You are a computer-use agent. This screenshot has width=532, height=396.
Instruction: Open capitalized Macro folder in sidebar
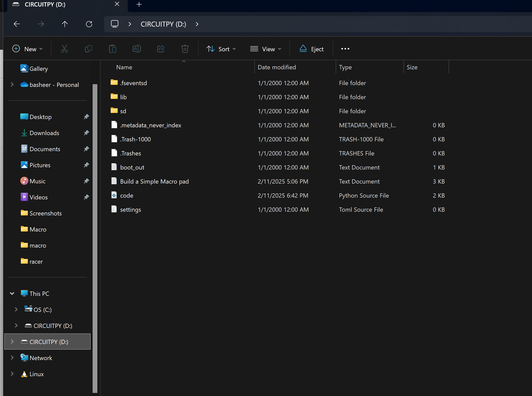(38, 229)
